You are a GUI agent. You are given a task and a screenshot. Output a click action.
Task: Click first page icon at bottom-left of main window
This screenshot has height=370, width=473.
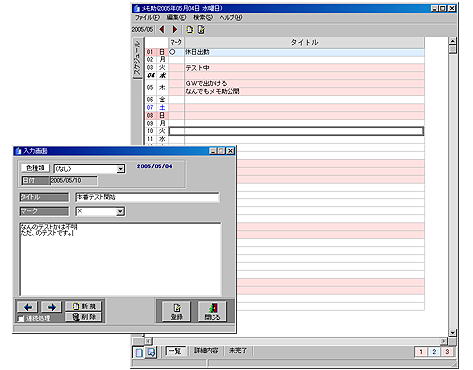(139, 352)
